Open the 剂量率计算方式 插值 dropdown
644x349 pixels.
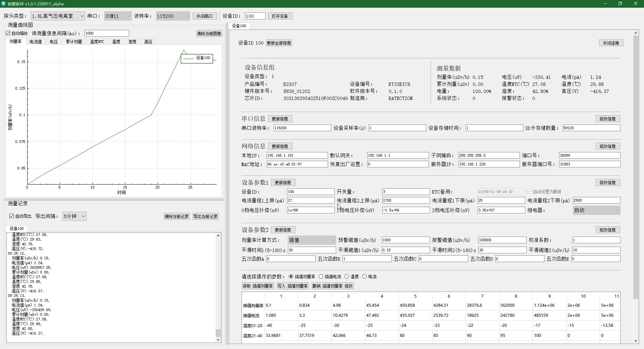coord(312,240)
